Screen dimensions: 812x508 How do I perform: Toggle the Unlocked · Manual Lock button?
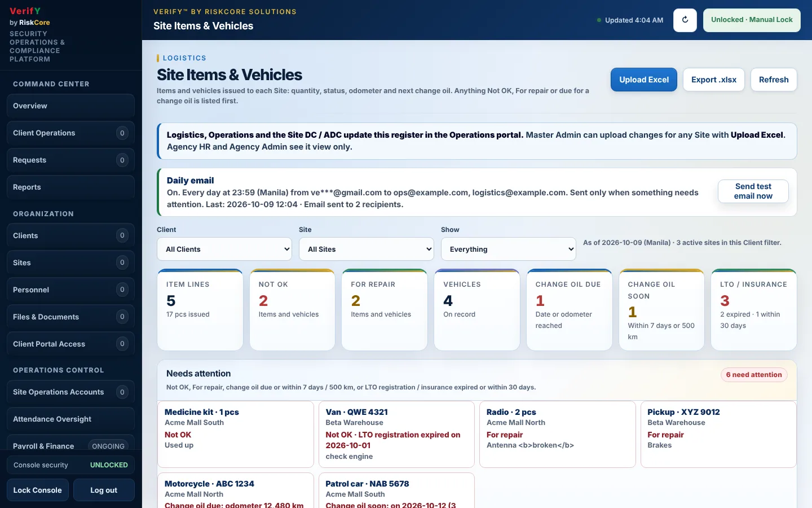pos(752,20)
